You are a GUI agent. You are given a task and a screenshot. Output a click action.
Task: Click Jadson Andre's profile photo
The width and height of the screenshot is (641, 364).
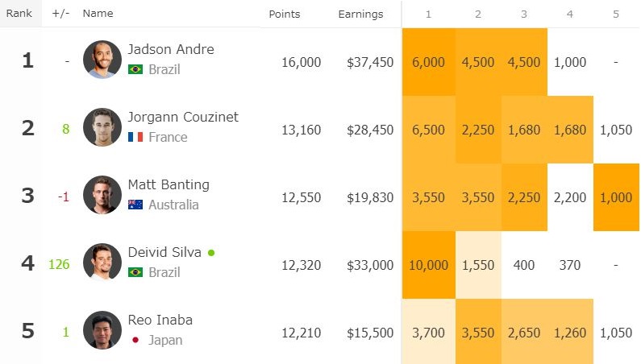pyautogui.click(x=102, y=60)
